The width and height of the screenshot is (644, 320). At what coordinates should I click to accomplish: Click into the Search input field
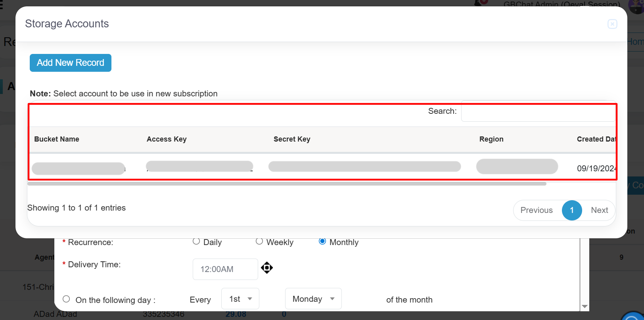point(538,112)
